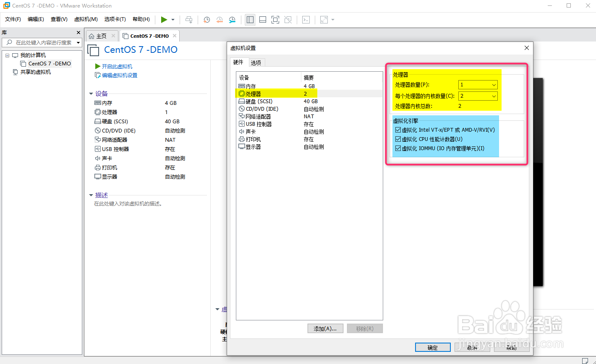
Task: Open the 选项卡(T) menu
Action: pos(115,19)
